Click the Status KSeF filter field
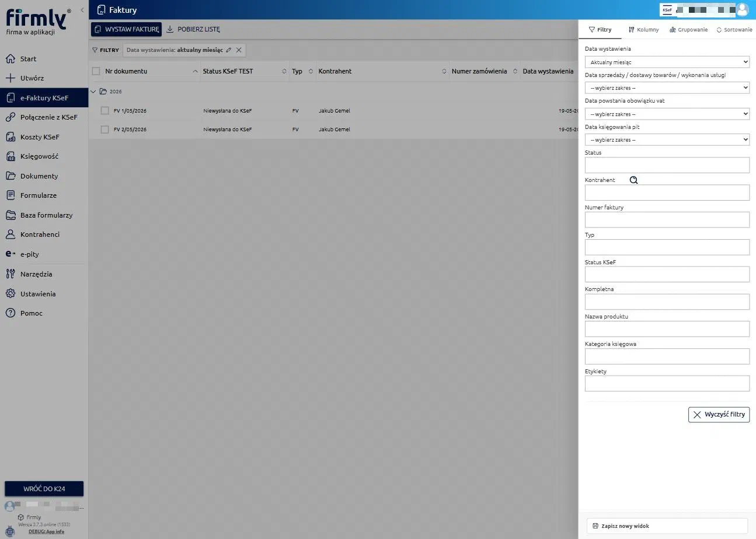The image size is (756, 539). [x=667, y=274]
